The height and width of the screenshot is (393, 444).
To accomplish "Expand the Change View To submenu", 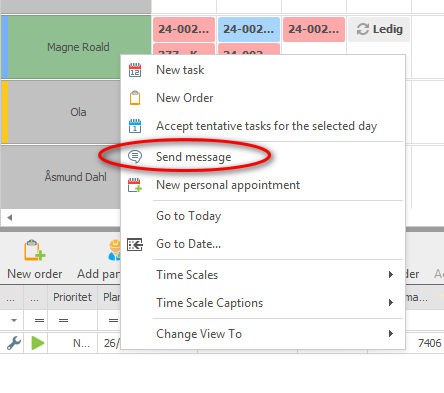I will click(x=263, y=334).
